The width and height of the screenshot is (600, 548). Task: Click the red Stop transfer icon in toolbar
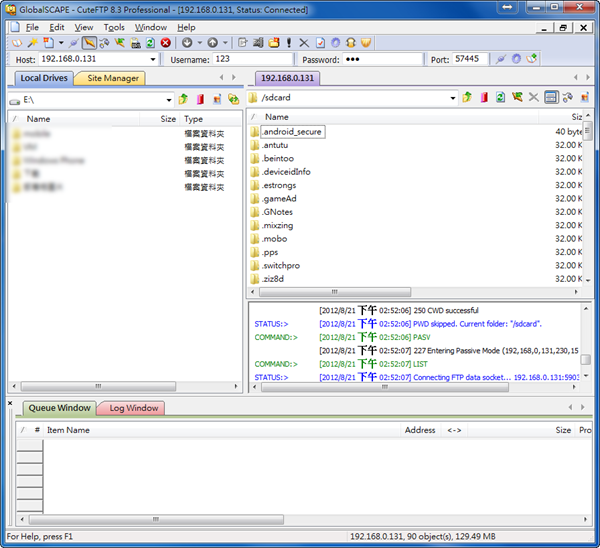click(166, 43)
